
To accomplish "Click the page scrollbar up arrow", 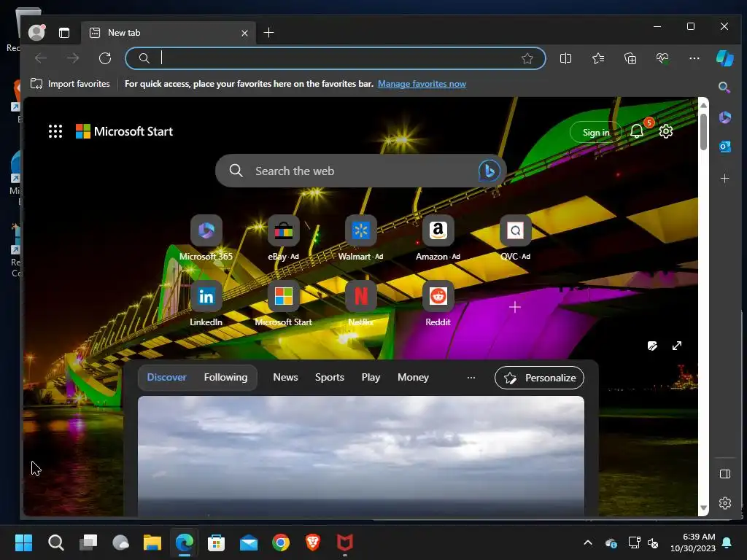I will tap(703, 105).
